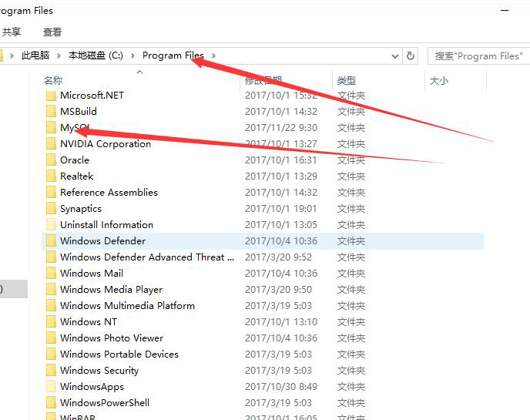The width and height of the screenshot is (530, 420).
Task: Go to 本地磁盘 (C:) breadcrumb
Action: (96, 55)
